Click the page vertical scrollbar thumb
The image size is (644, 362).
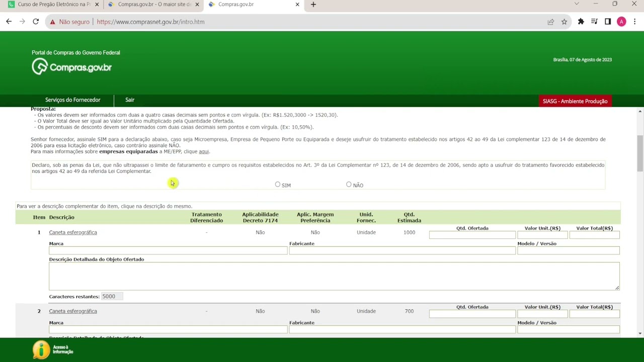640,153
